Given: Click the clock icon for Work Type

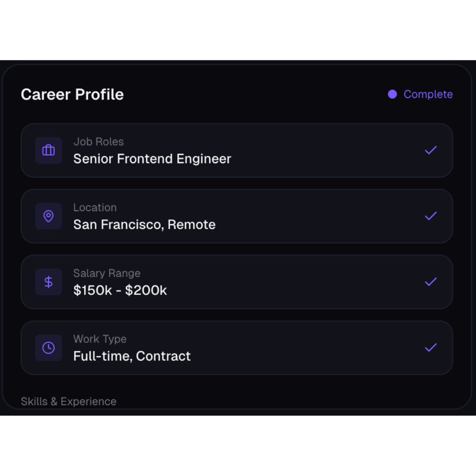Looking at the screenshot, I should [48, 347].
